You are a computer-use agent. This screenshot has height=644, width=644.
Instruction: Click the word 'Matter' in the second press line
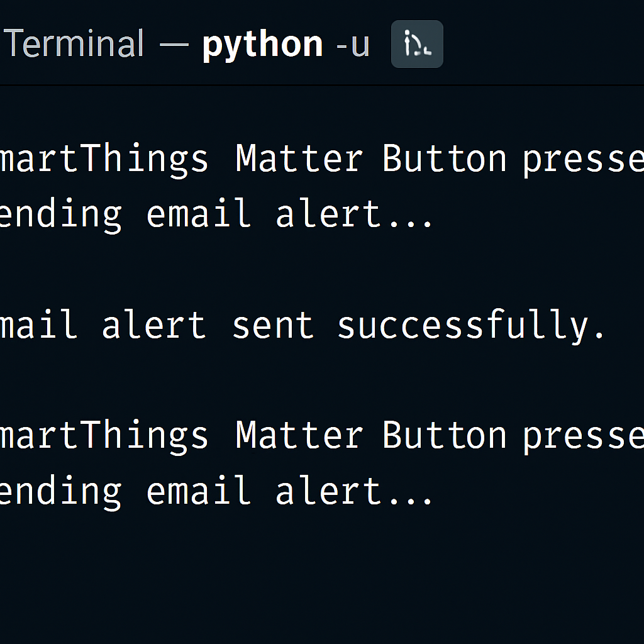[299, 435]
